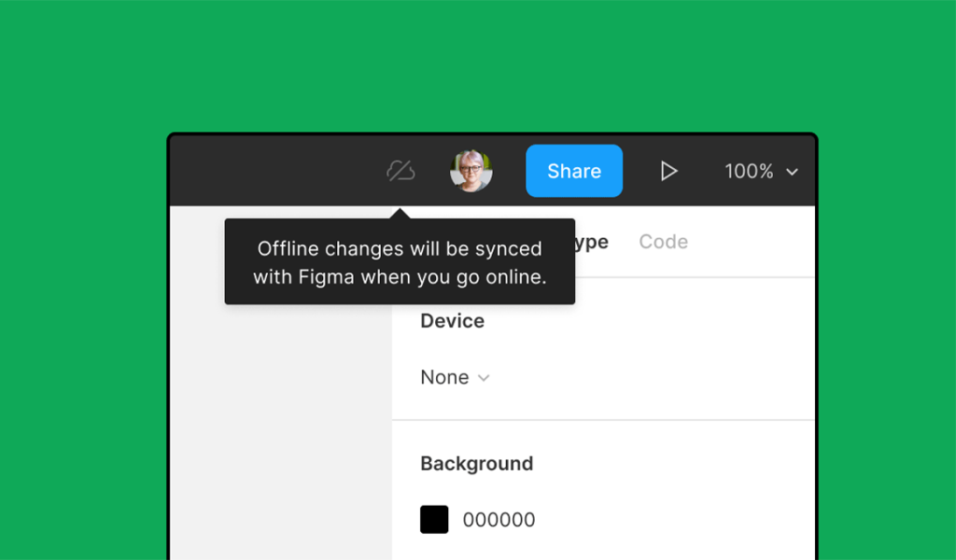Open the 100% zoom menu
The width and height of the screenshot is (956, 560).
coord(750,172)
